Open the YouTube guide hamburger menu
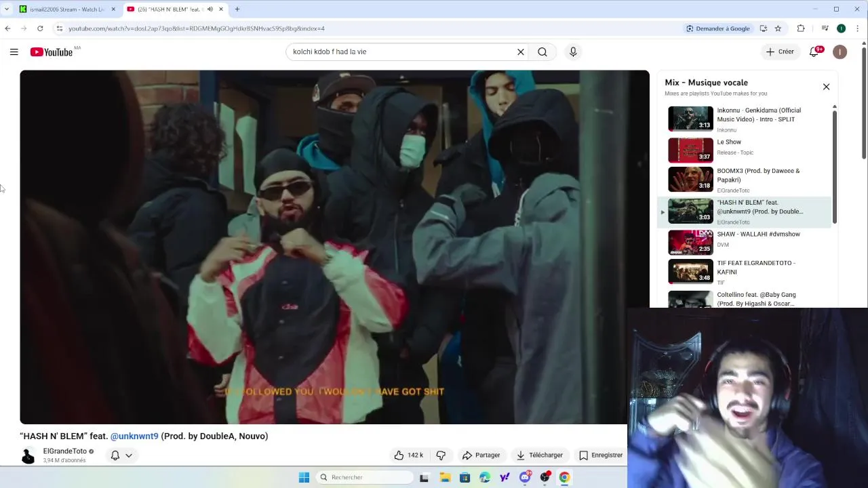Screen dimensions: 868x488 point(14,52)
